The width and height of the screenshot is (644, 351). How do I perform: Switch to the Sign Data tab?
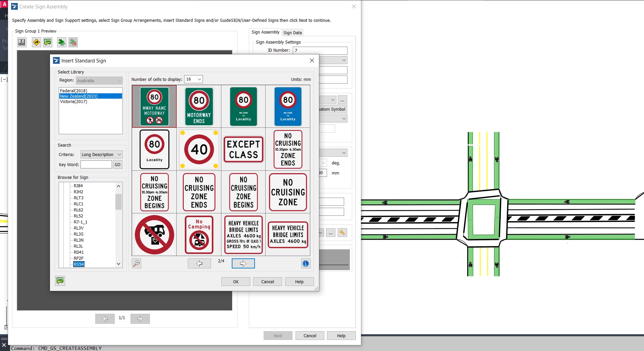292,32
